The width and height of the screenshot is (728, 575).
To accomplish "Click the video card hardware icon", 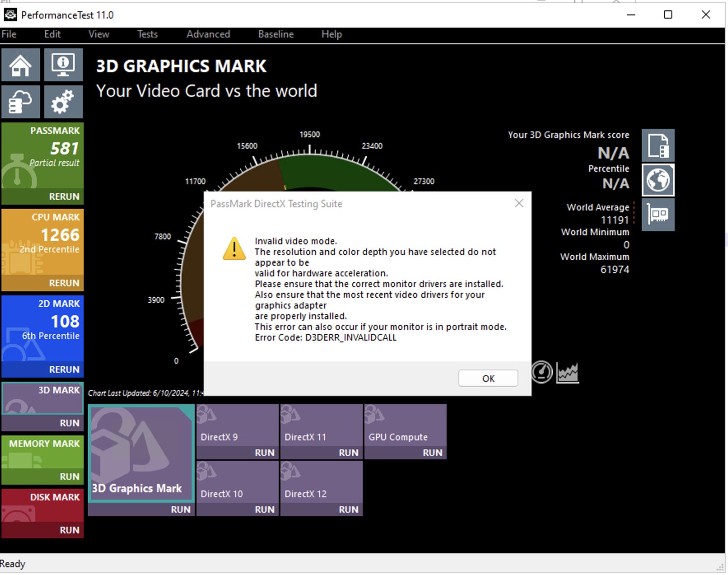I will pyautogui.click(x=658, y=214).
